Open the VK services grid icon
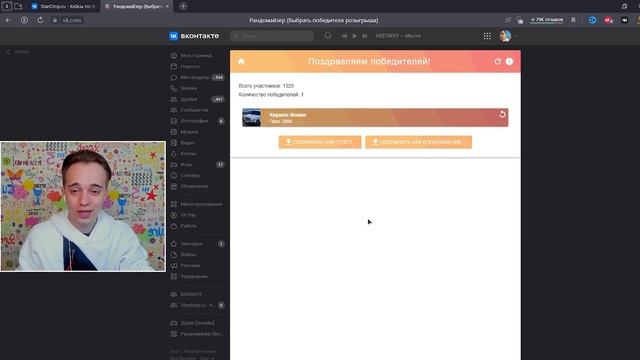The height and width of the screenshot is (360, 640). 487,36
